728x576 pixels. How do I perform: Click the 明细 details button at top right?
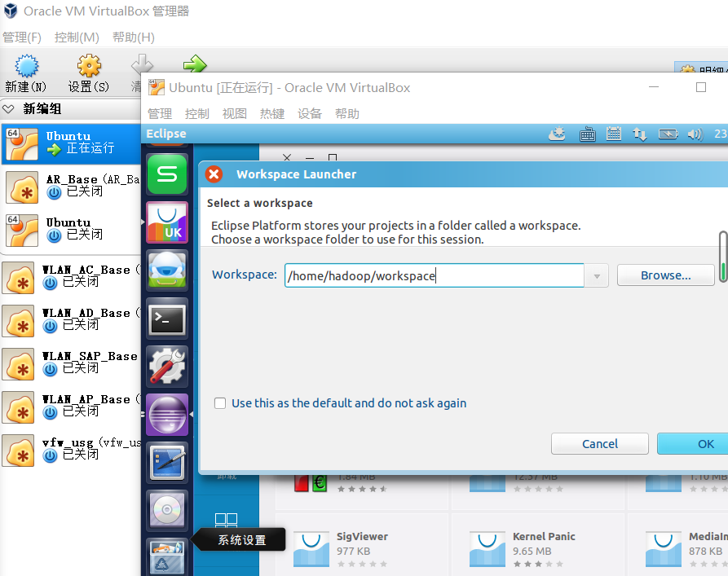click(701, 68)
